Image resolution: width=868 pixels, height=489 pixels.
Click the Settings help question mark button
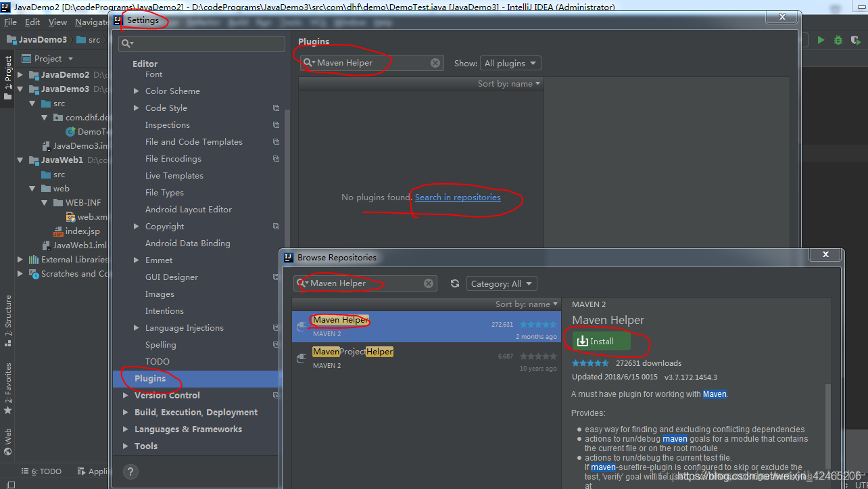pyautogui.click(x=131, y=472)
